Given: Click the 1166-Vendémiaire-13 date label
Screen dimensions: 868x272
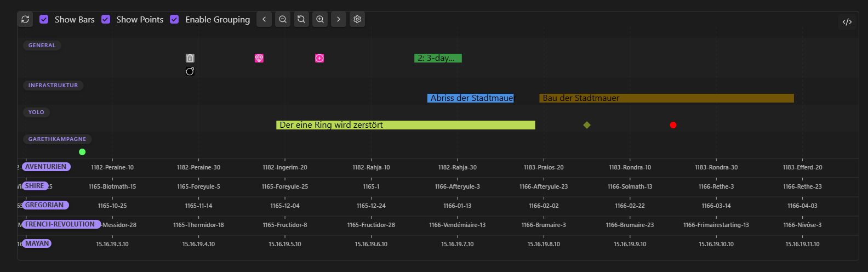Looking at the screenshot, I should tap(458, 225).
